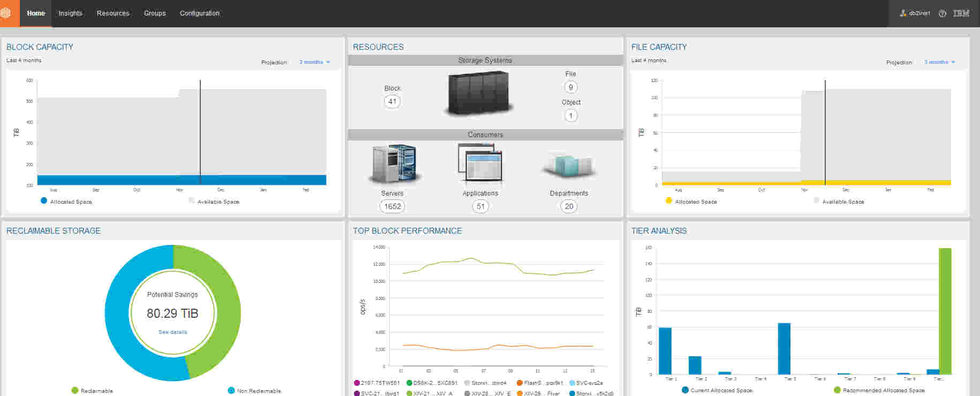
Task: Click the help question mark icon
Action: pyautogui.click(x=943, y=13)
